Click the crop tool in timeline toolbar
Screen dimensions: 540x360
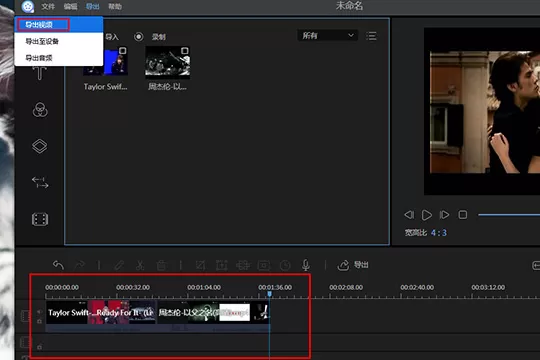click(x=200, y=265)
